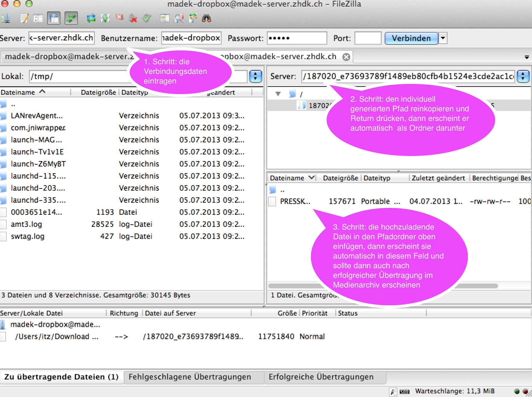Close the second connection tab
The width and height of the screenshot is (532, 397).
pos(346,57)
